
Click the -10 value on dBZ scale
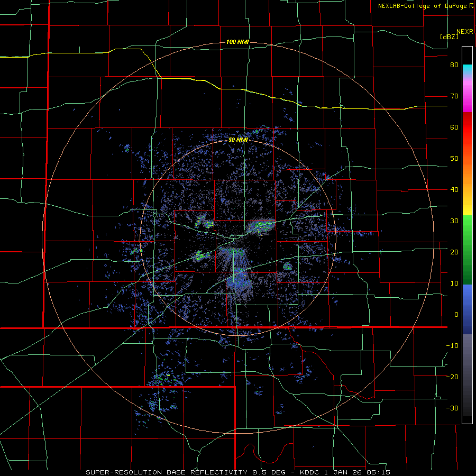[452, 346]
